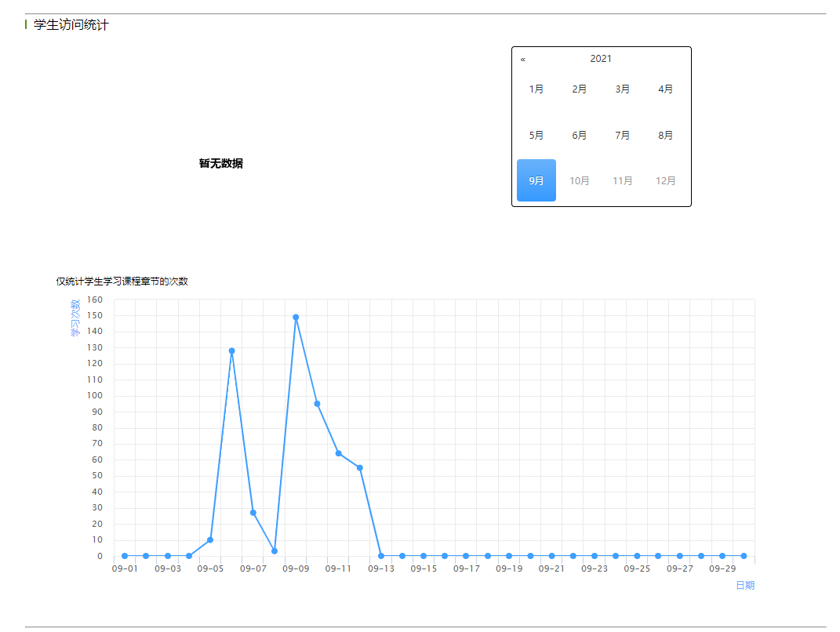The image size is (840, 632).
Task: Choose 4月 from the month grid
Action: 666,89
